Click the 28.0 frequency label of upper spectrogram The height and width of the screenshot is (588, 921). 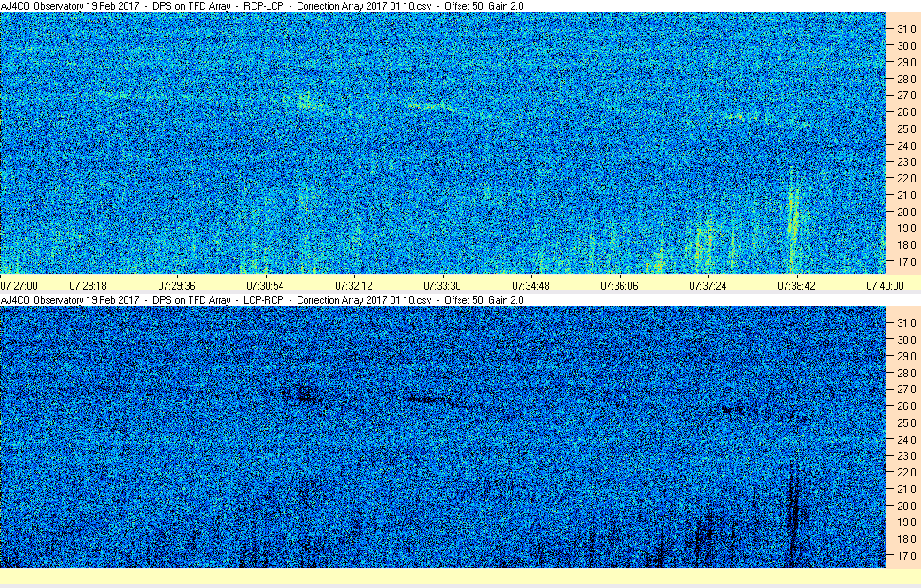tap(906, 80)
